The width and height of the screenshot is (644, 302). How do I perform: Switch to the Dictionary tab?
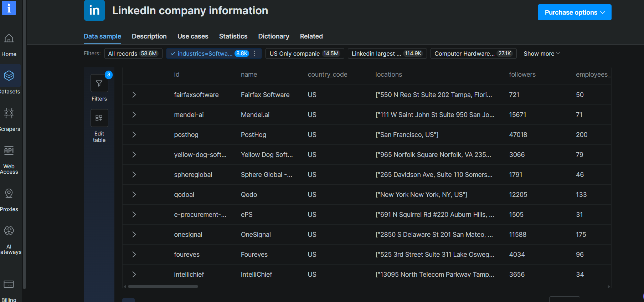click(274, 36)
